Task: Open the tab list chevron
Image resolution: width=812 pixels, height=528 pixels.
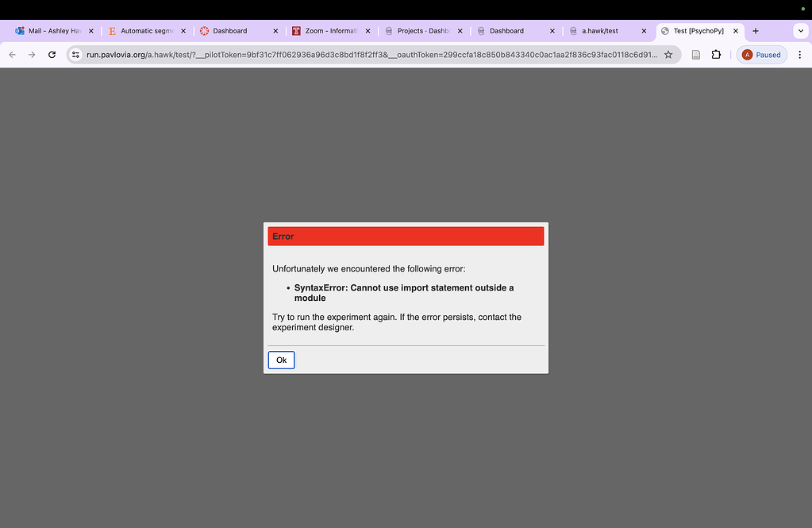Action: click(x=800, y=31)
